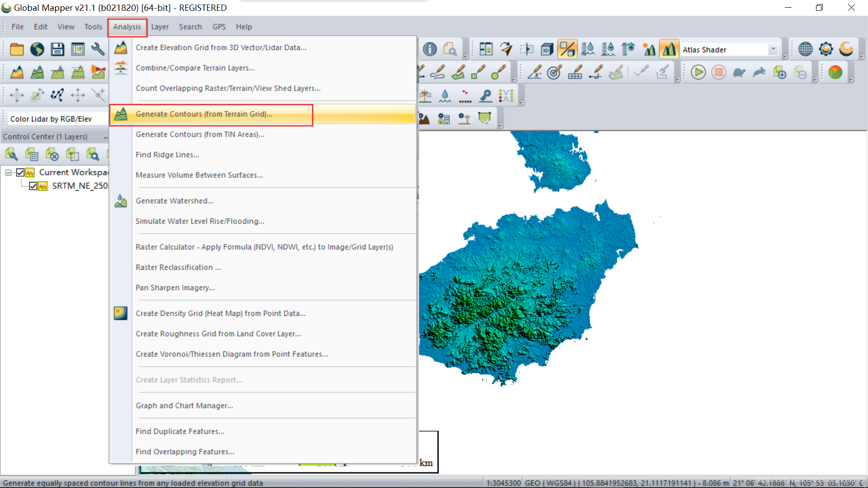Click the multicolor circle chart icon

835,72
